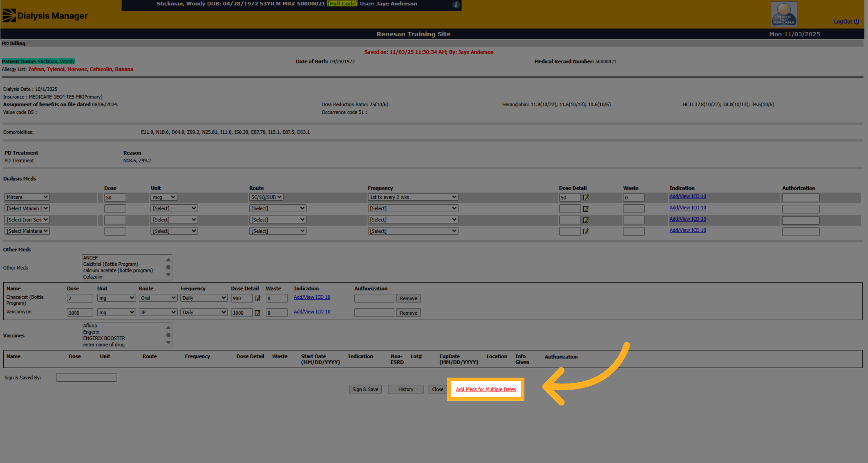Open dose detail editor for the Iron Series row
This screenshot has width=868, height=463.
pyautogui.click(x=586, y=220)
